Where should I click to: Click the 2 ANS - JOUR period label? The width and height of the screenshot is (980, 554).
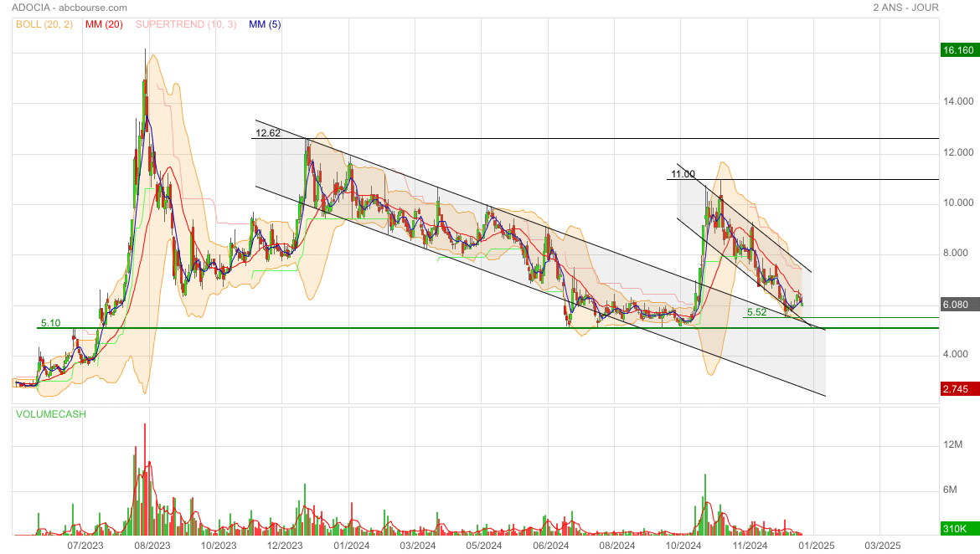905,8
